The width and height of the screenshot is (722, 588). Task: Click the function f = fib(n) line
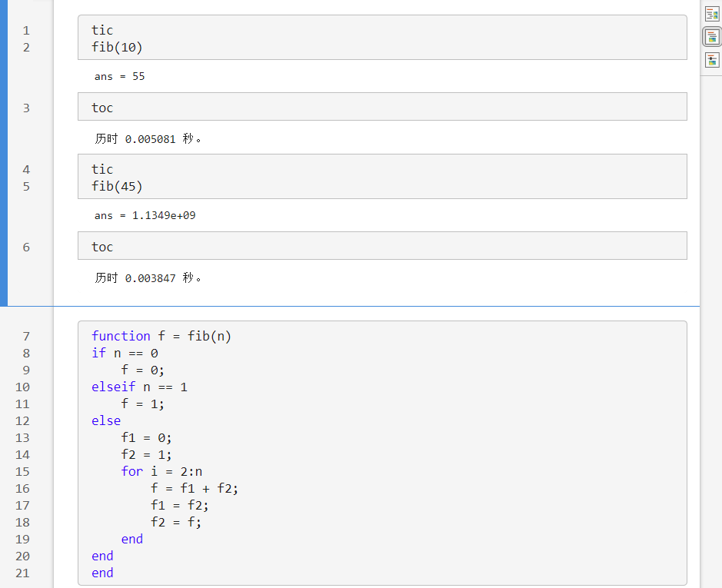pyautogui.click(x=161, y=336)
